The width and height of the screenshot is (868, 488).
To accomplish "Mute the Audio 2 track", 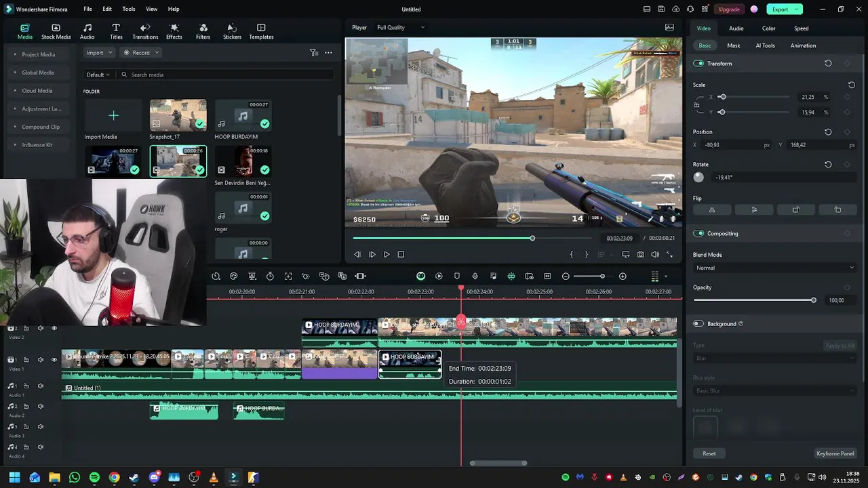I will [41, 406].
